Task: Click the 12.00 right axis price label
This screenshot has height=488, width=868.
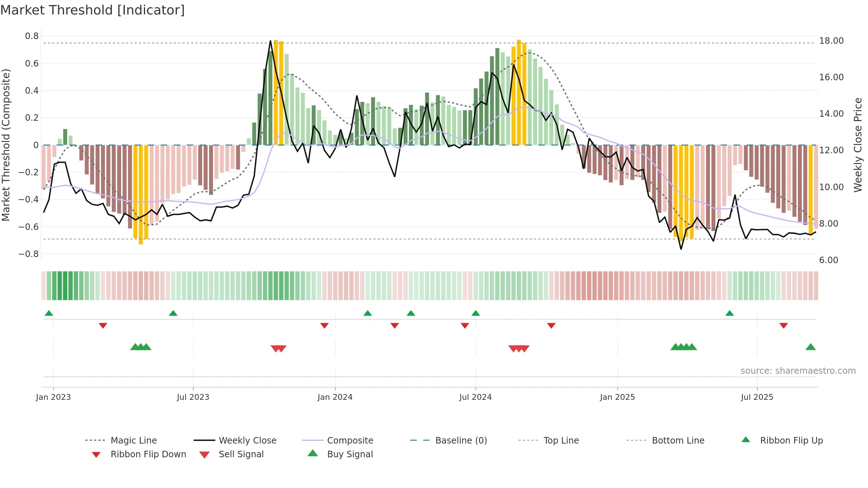Action: click(831, 150)
